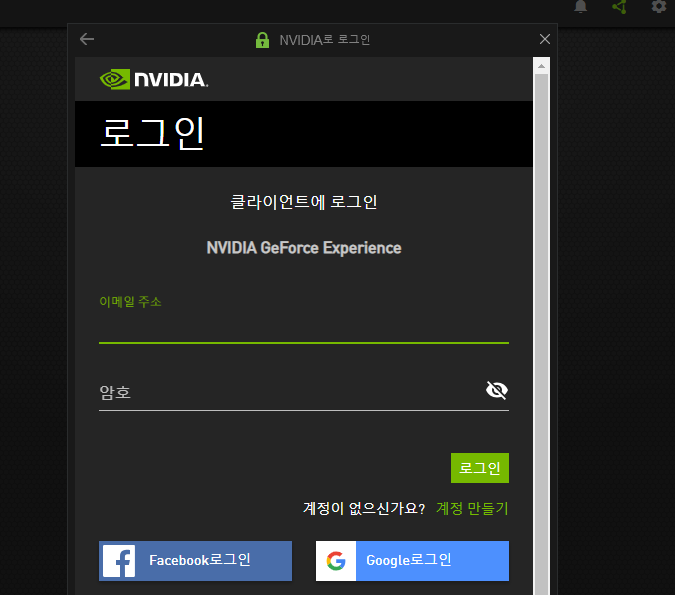Click the green 로그인 button
675x595 pixels.
coord(480,468)
